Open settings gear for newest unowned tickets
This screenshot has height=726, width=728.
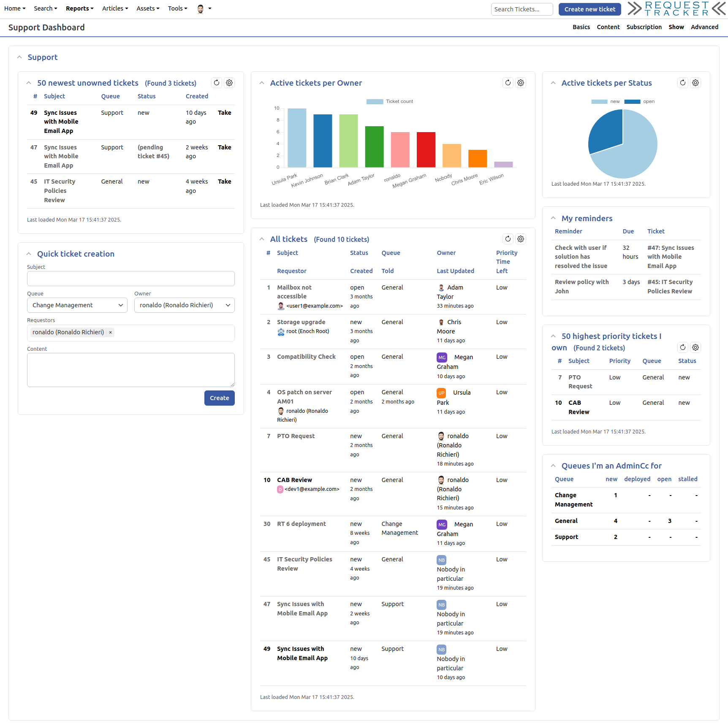tap(229, 83)
